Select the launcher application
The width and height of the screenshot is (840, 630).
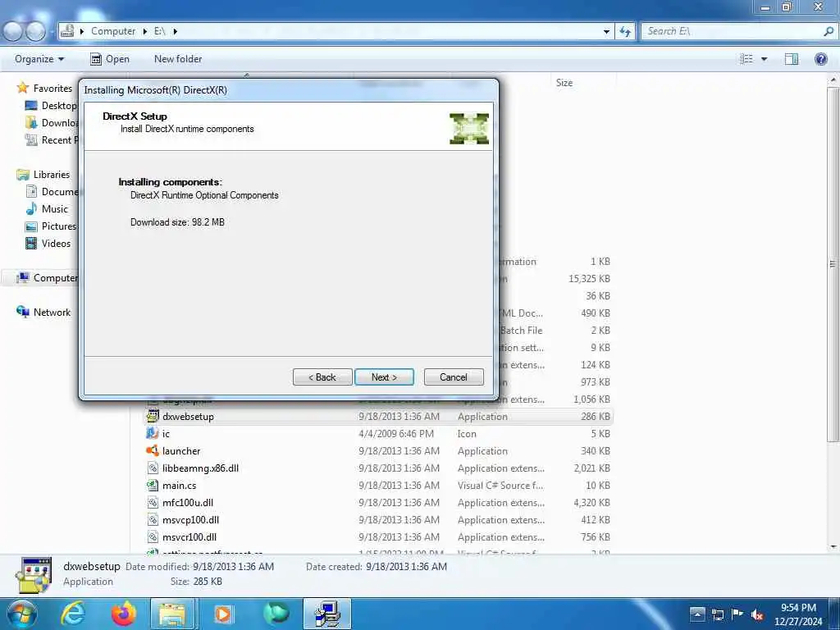(x=377, y=451)
